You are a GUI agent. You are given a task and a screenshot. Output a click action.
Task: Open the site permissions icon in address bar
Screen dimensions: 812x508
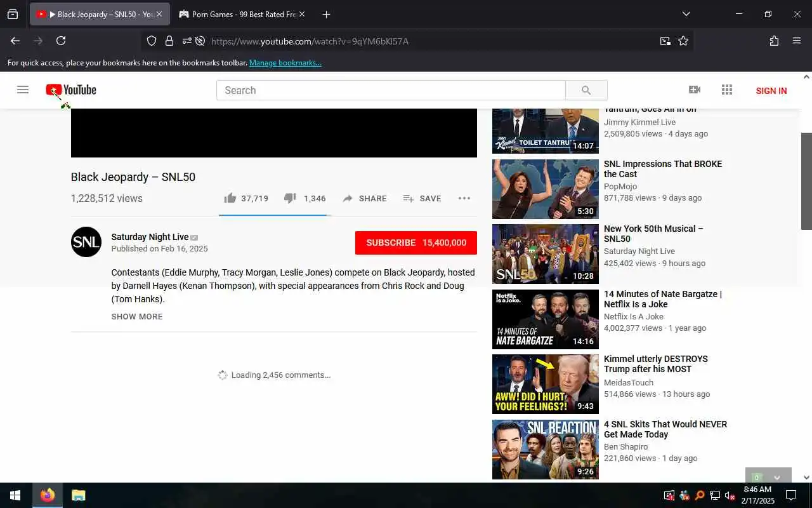[x=187, y=41]
